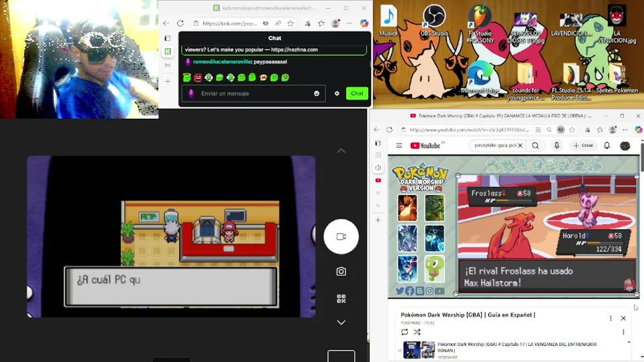Viewport: 644px width, 362px height.
Task: Open SEMOS LOS DIOSES TTS.jpg file
Action: coord(526,28)
